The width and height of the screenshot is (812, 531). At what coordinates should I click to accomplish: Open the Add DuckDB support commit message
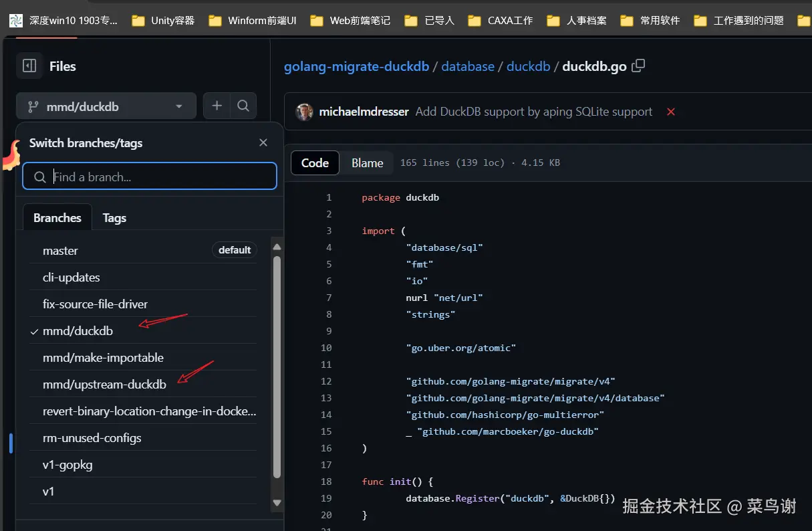point(533,112)
